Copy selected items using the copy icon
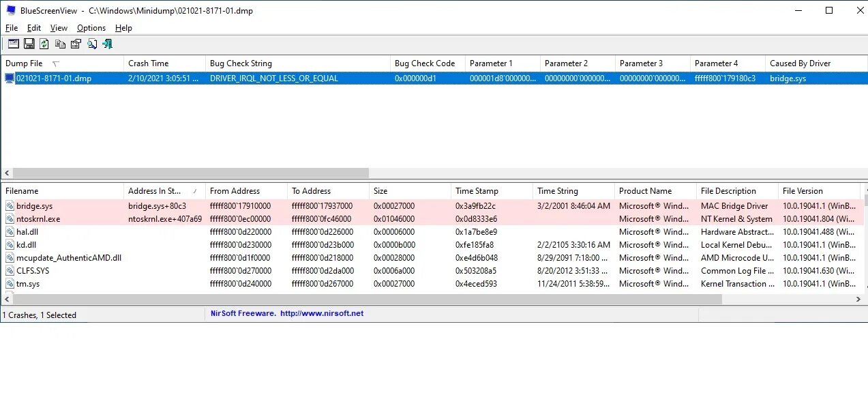The width and height of the screenshot is (868, 419). [x=60, y=44]
